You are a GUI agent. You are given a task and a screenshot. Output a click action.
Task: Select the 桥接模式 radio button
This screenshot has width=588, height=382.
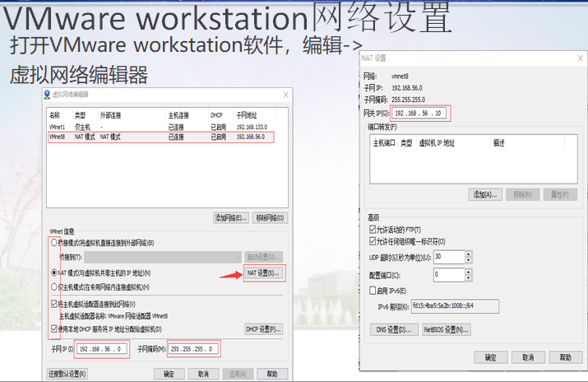54,243
